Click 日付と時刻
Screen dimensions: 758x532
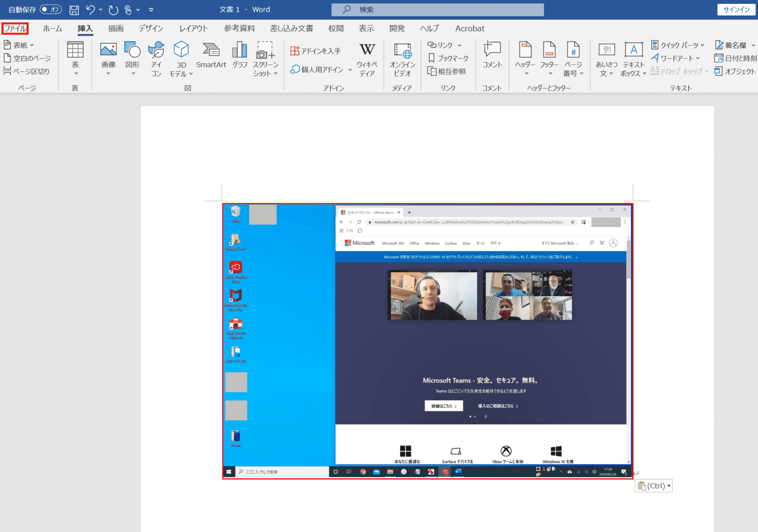735,58
